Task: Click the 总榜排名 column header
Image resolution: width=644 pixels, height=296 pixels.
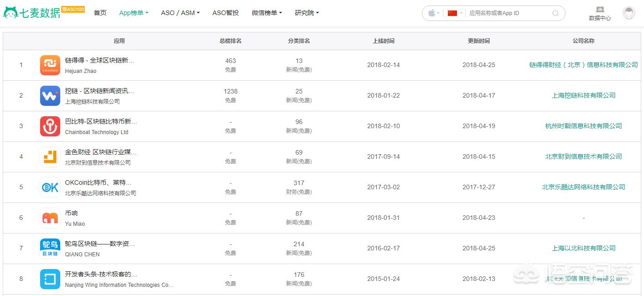Action: pos(230,41)
